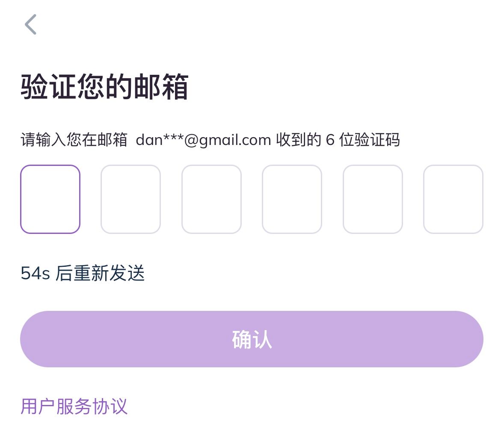View the user service agreement
Viewport: 504px width, 446px height.
[x=74, y=406]
